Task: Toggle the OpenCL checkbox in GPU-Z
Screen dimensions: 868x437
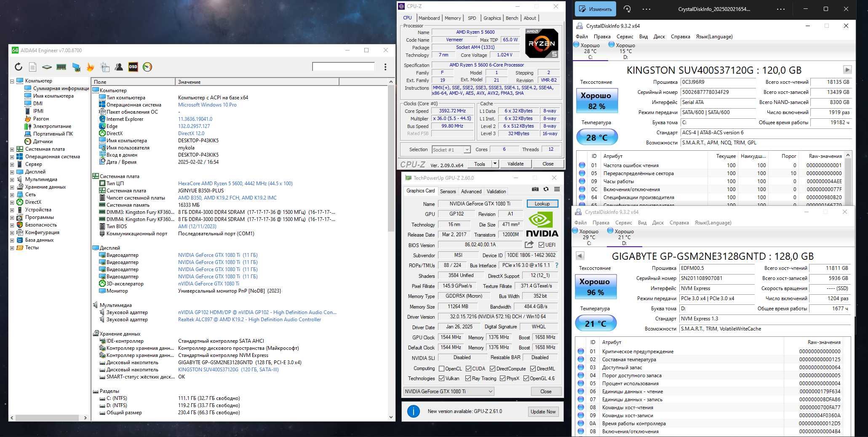Action: (441, 368)
